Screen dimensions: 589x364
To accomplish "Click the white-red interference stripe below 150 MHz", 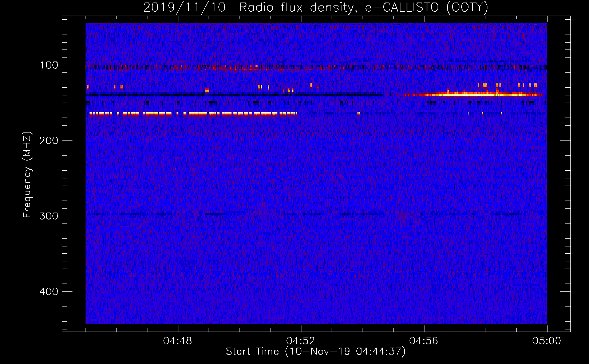I will point(193,114).
